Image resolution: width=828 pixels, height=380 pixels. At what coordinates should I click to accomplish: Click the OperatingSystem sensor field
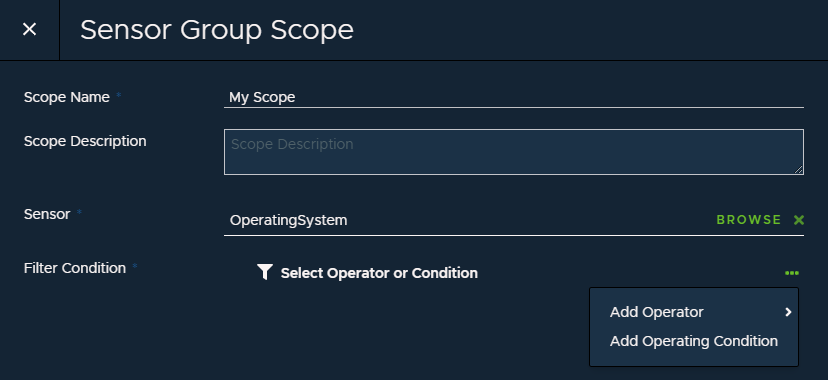(467, 220)
